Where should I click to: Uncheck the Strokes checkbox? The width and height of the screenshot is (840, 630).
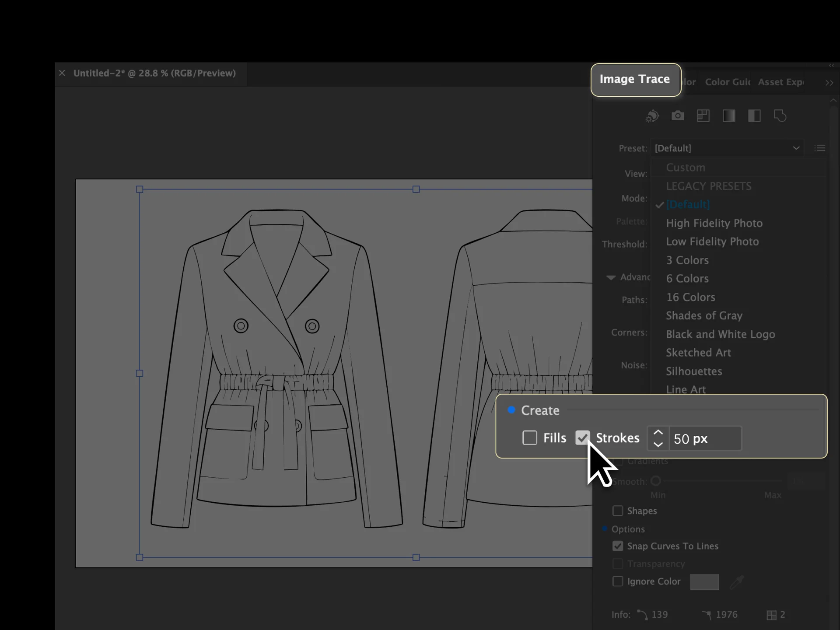tap(582, 438)
